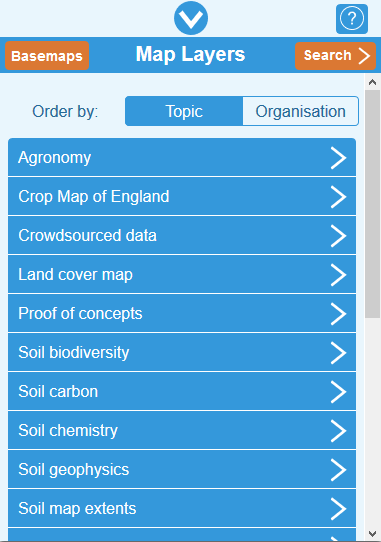Open the Basemaps panel
The height and width of the screenshot is (542, 381).
click(x=47, y=56)
